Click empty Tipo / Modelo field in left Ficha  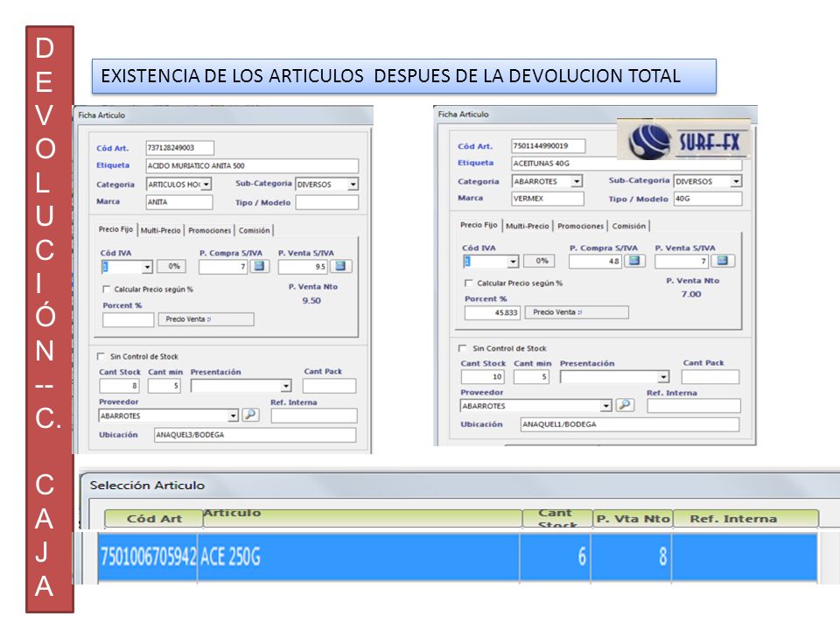tap(326, 202)
